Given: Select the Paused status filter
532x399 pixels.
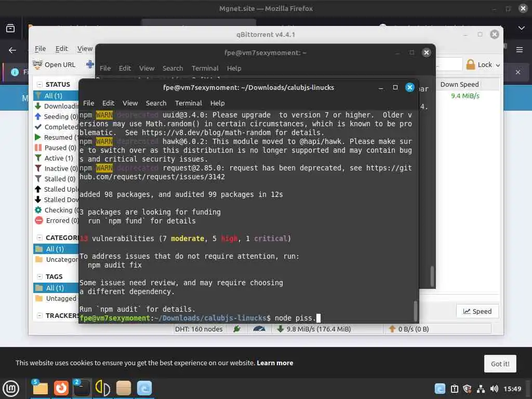Looking at the screenshot, I should pos(56,148).
